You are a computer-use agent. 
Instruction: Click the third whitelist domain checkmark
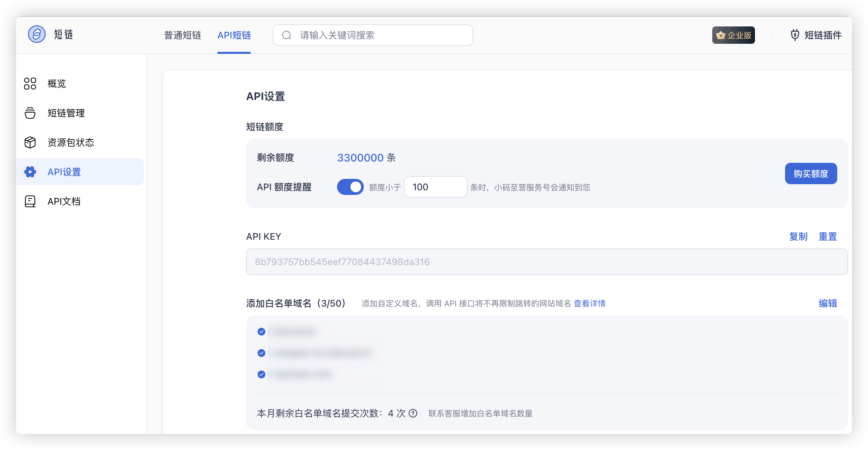click(x=261, y=374)
